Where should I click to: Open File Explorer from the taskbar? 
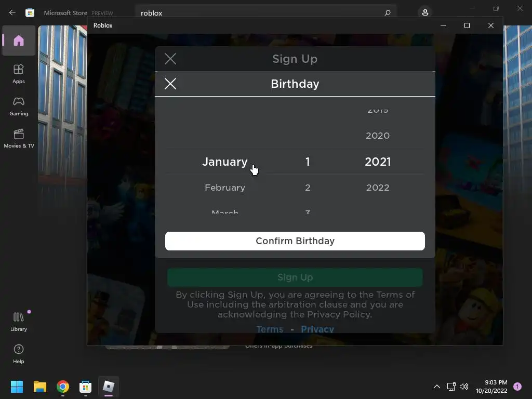[39, 387]
